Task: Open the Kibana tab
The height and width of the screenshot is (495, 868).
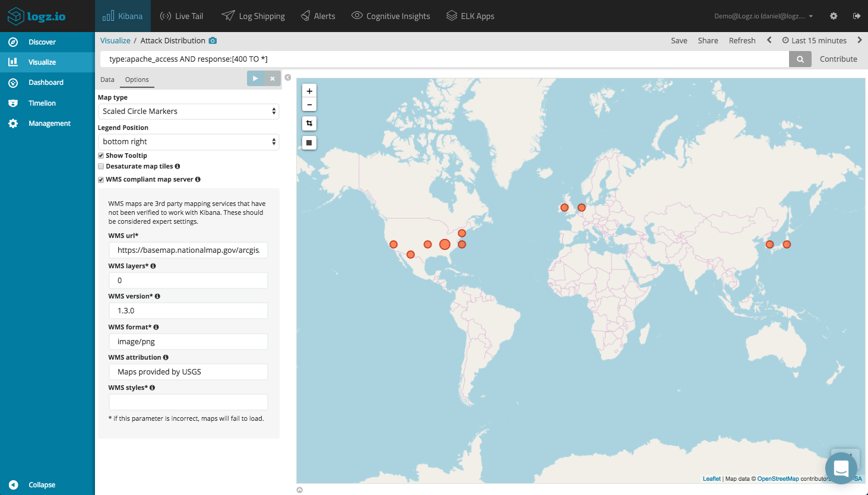Action: point(123,16)
